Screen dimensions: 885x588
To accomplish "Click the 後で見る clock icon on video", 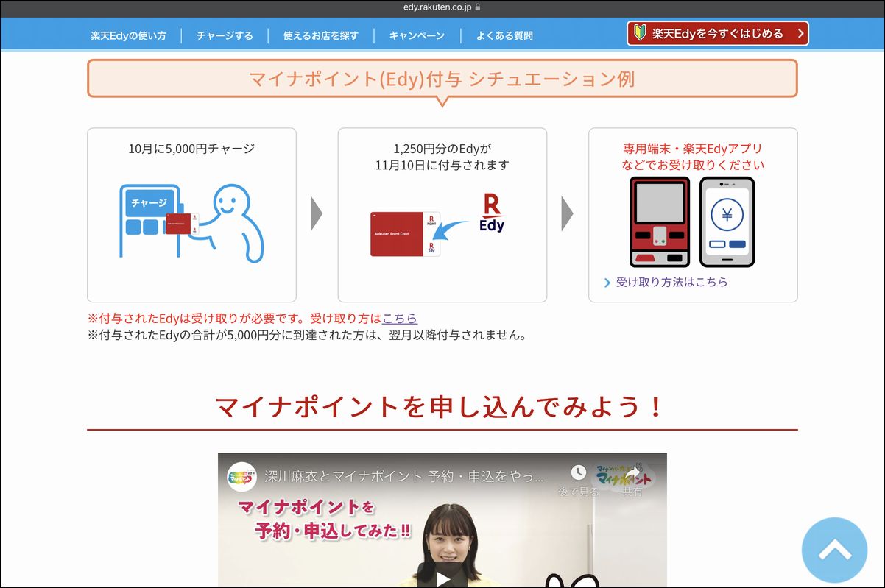I will coord(578,473).
